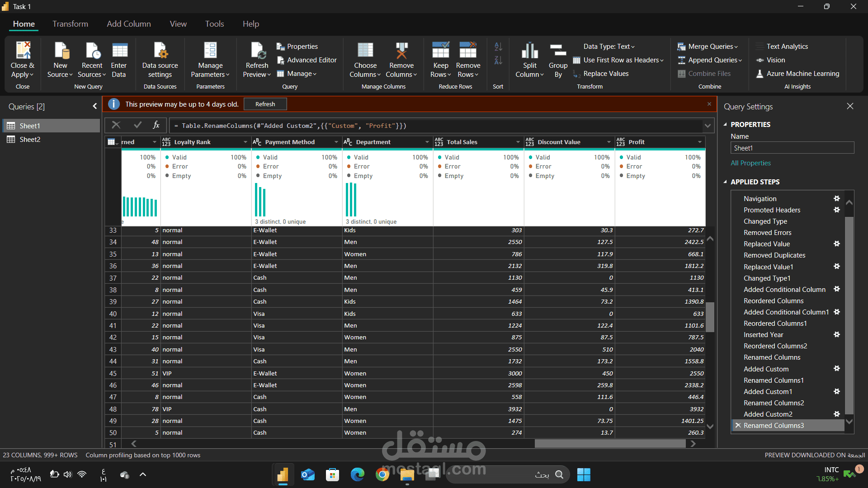Open the Advanced Editor
Viewport: 868px width, 488px height.
click(307, 60)
